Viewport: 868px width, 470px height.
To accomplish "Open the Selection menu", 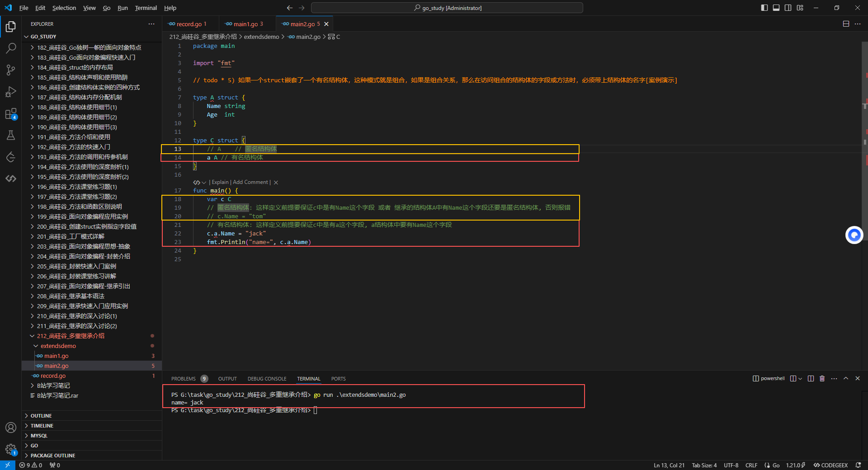I will (x=64, y=8).
